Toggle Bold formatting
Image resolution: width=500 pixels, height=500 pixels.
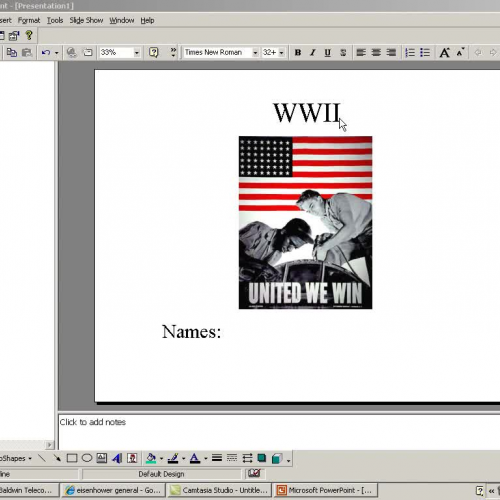[298, 53]
